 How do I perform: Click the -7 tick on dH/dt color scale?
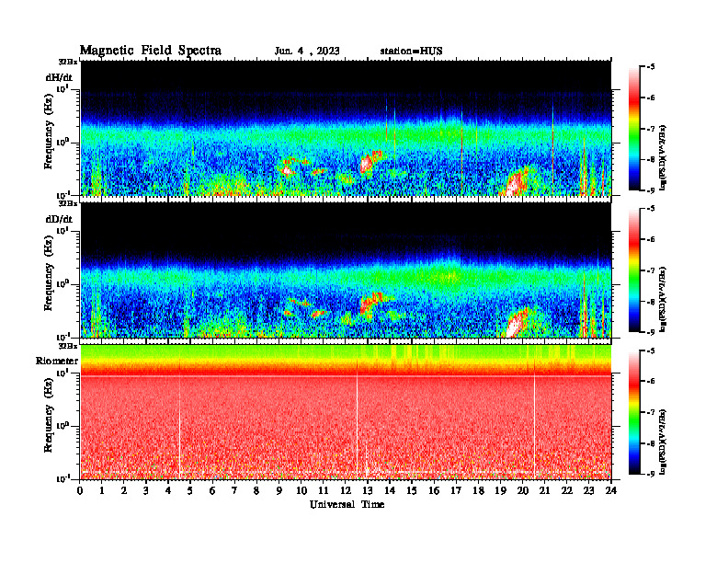click(651, 129)
